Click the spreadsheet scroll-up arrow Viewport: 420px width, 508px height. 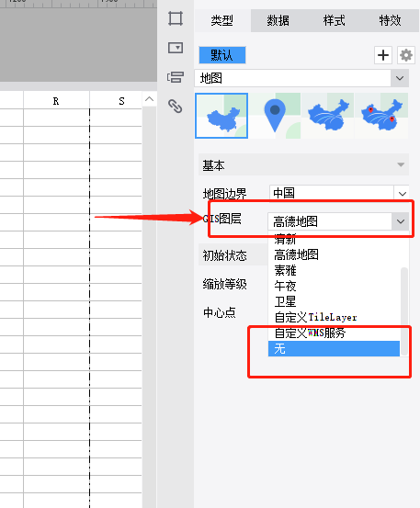click(x=150, y=99)
